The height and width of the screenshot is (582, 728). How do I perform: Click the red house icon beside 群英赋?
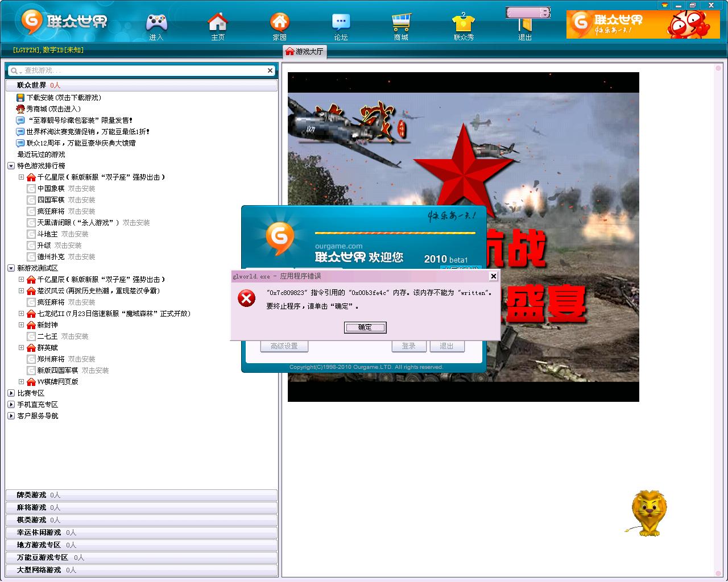31,348
